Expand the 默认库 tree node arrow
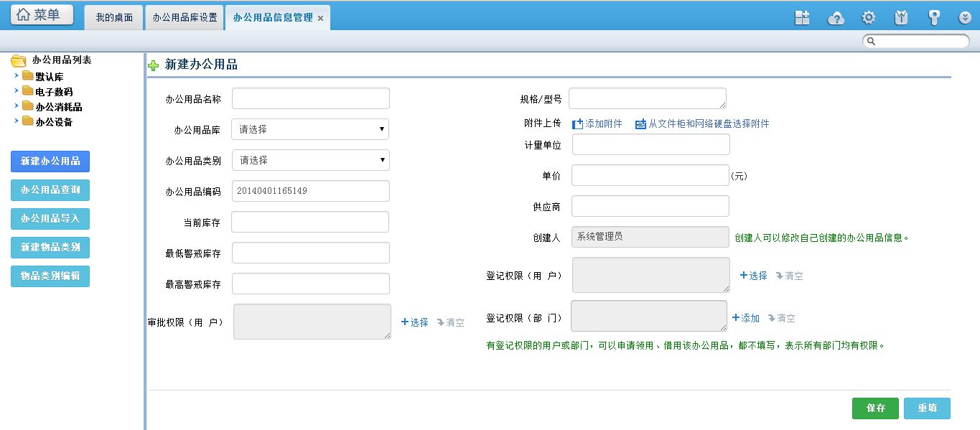The image size is (980, 430). [x=17, y=74]
